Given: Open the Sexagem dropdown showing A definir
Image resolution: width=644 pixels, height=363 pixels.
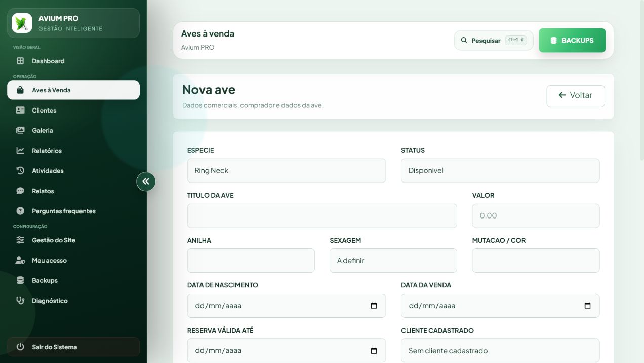Looking at the screenshot, I should 393,261.
